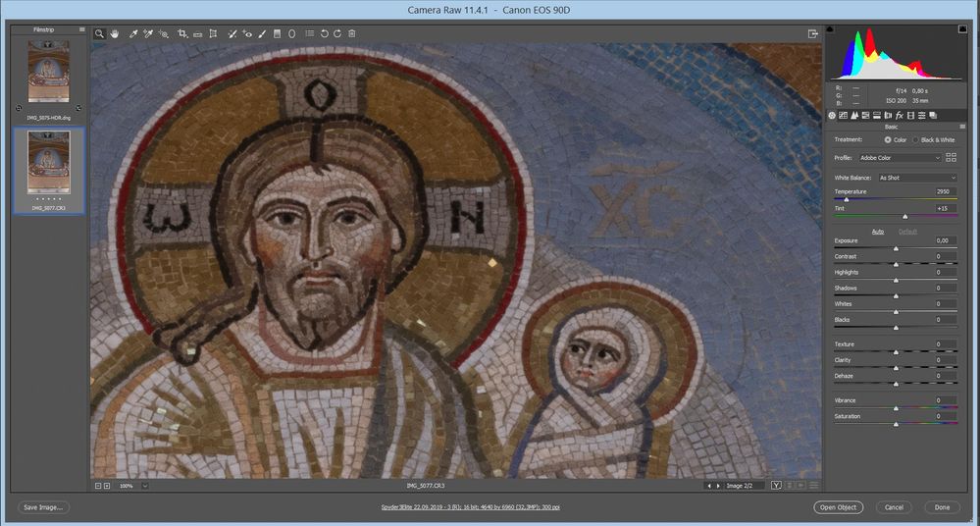Toggle shadow clipping warning in histogram
The image size is (980, 526).
830,28
